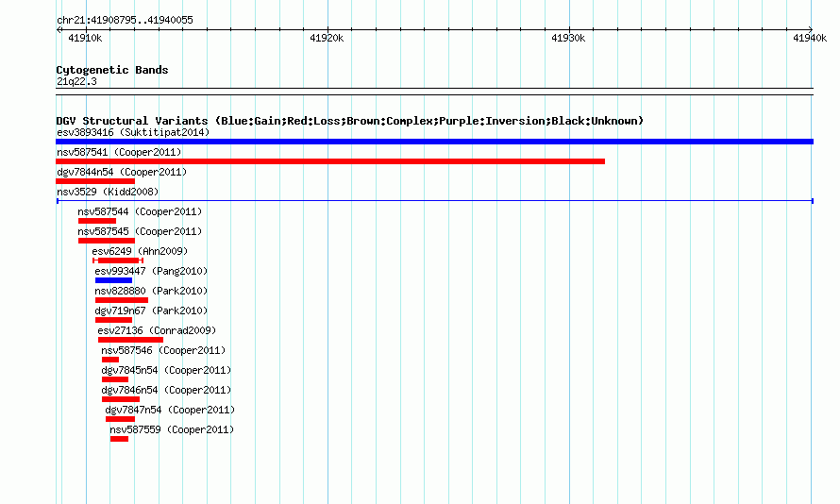This screenshot has height=504, width=840.
Task: Click the dgv7847n54 red bar
Action: pyautogui.click(x=120, y=419)
